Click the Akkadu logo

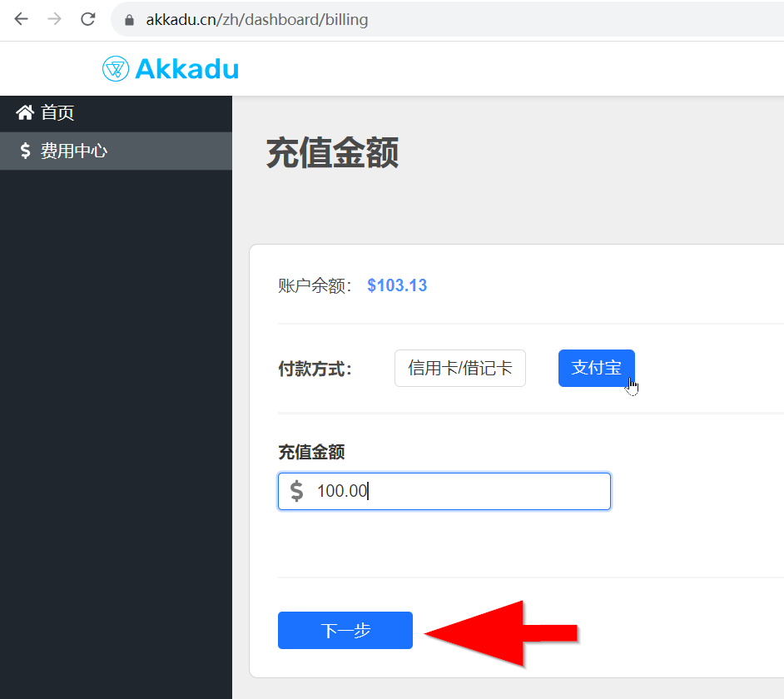click(171, 68)
